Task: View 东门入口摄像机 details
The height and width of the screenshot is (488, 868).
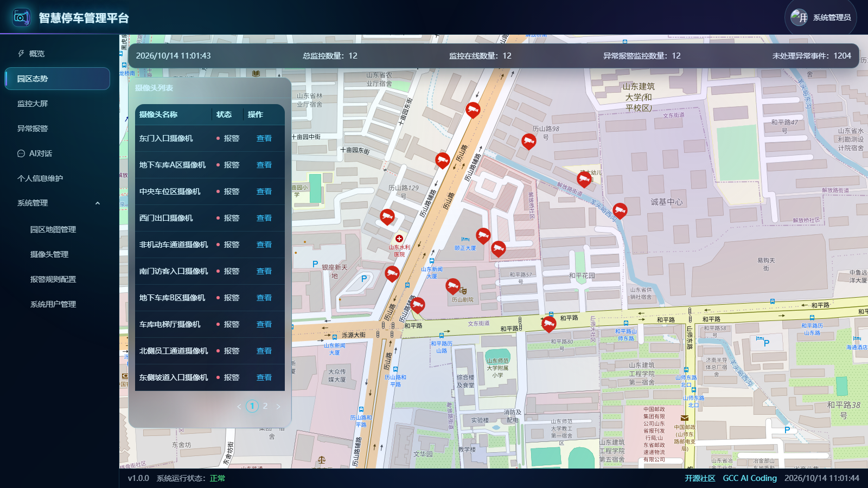Action: click(x=264, y=138)
